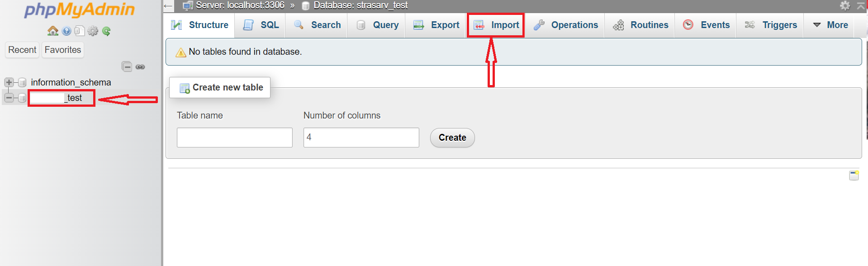Open the Search tab
The image size is (868, 266).
317,25
